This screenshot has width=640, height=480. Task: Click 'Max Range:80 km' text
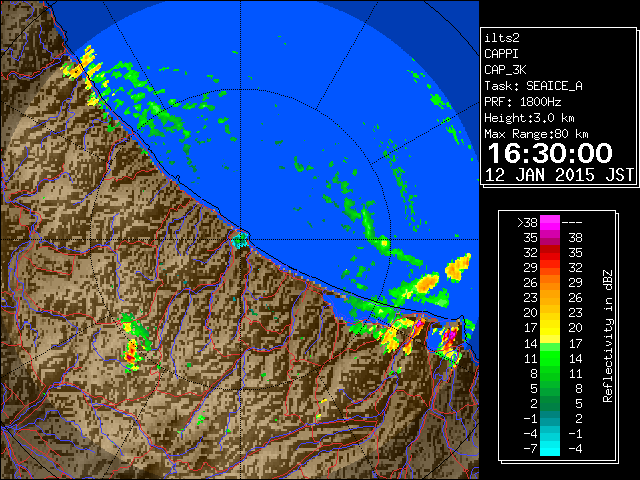click(x=536, y=134)
